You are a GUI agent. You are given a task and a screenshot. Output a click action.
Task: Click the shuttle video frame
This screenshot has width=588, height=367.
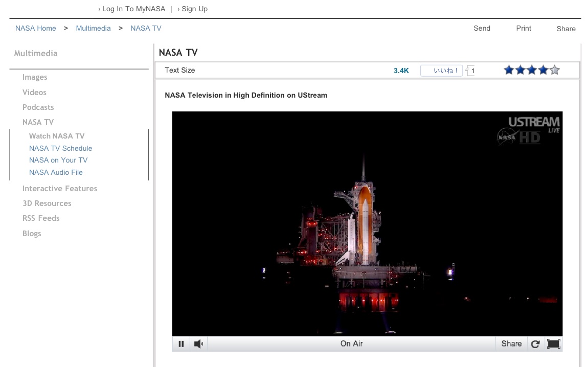tap(367, 223)
